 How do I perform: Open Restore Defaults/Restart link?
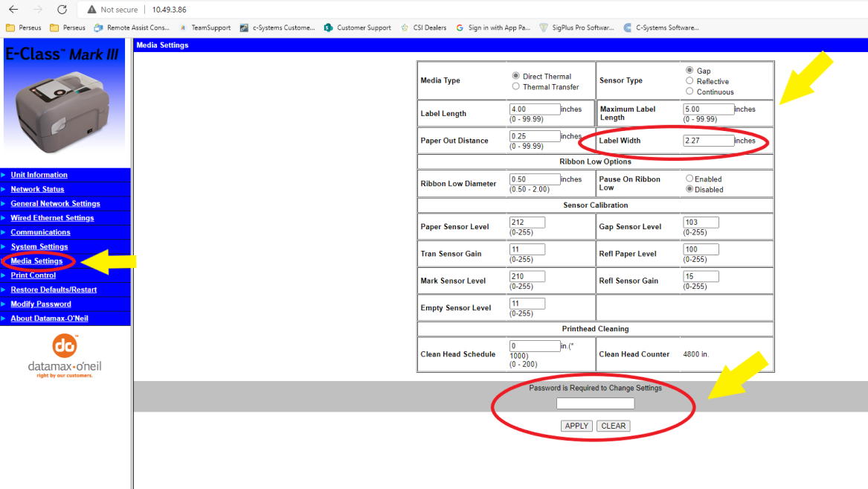click(x=54, y=290)
